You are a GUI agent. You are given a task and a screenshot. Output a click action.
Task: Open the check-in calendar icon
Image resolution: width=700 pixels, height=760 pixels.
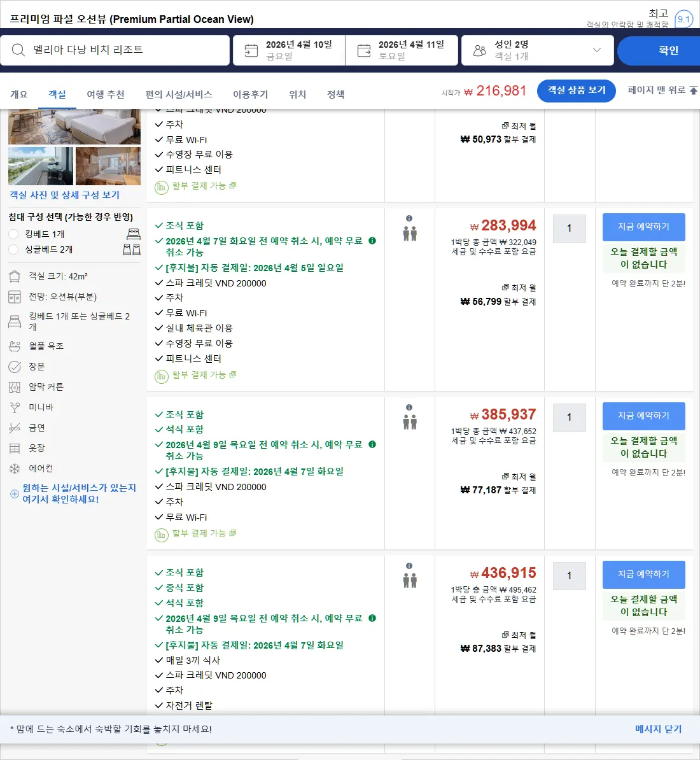[x=251, y=50]
